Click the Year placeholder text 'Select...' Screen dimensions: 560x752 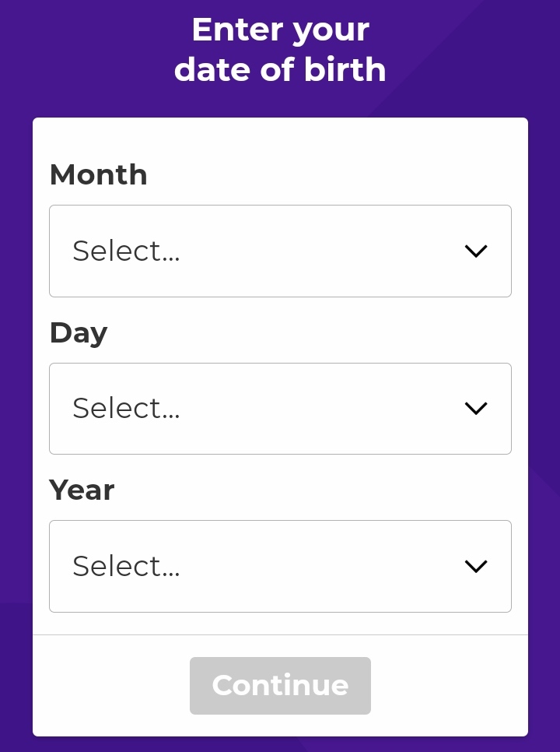126,566
